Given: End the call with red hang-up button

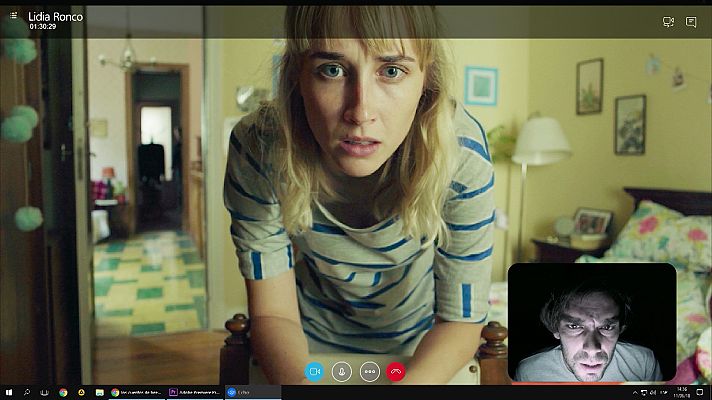Looking at the screenshot, I should [x=397, y=371].
